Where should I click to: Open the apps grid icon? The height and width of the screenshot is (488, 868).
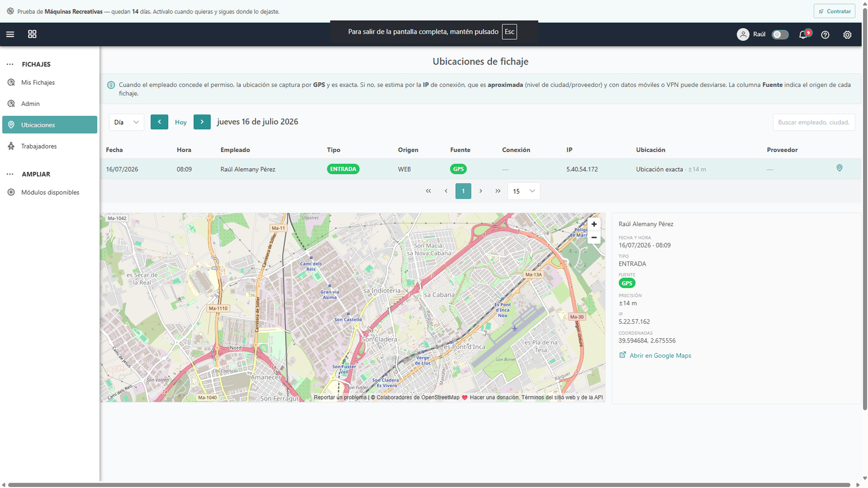tap(32, 34)
